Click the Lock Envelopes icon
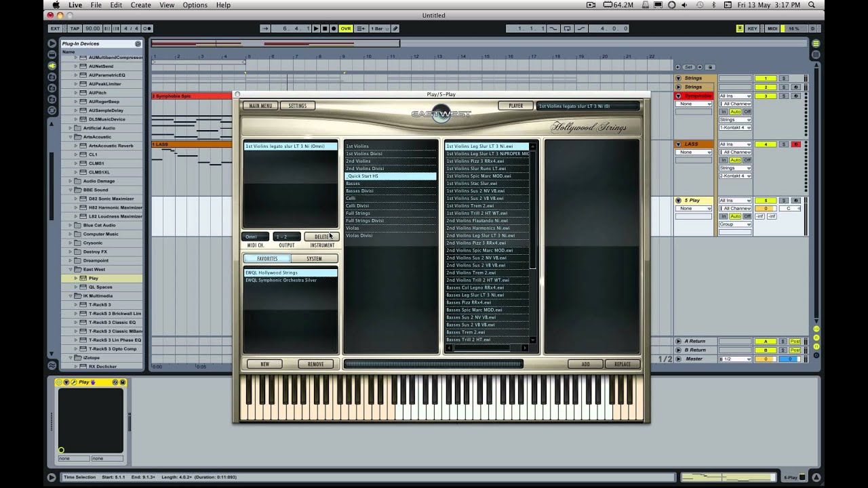868x488 pixels. (x=710, y=67)
